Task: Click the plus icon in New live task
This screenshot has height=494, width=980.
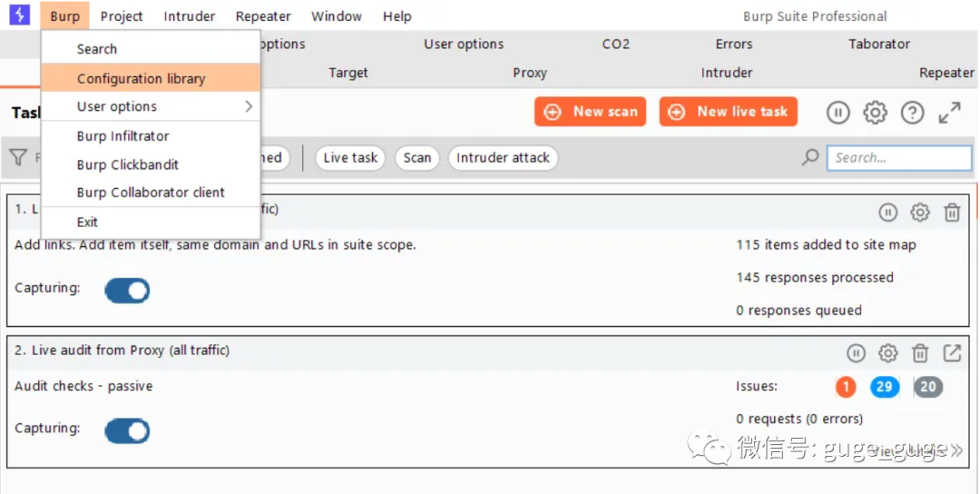Action: coord(677,112)
